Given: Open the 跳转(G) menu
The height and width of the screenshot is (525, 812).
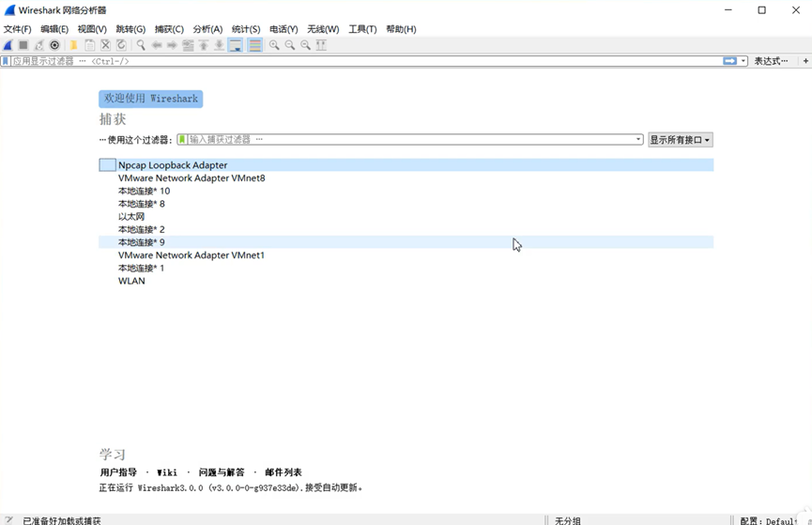Looking at the screenshot, I should (130, 29).
